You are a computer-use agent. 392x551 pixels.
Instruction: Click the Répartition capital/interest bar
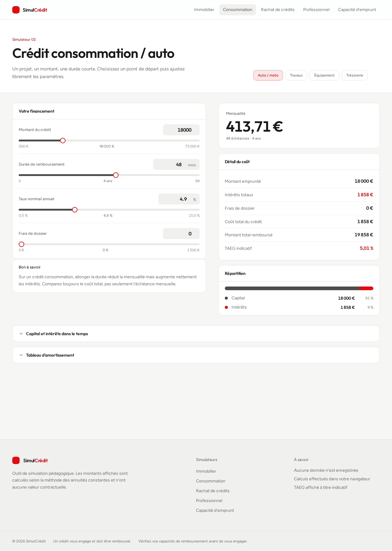point(299,288)
